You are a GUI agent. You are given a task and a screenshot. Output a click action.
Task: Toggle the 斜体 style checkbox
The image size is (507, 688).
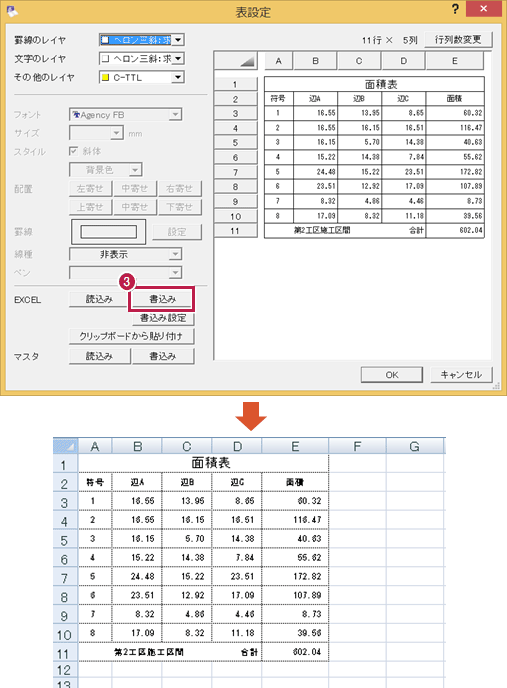pos(73,151)
